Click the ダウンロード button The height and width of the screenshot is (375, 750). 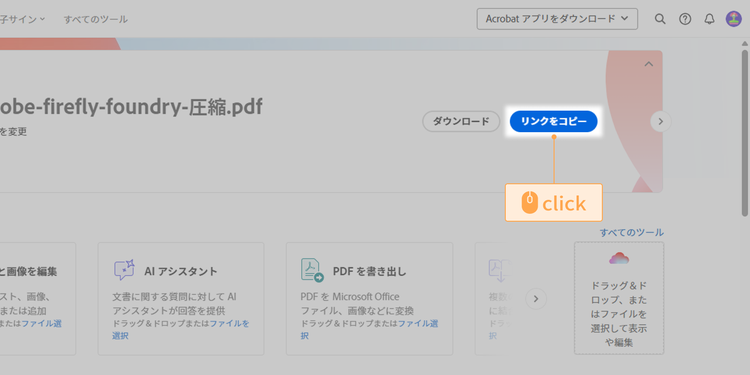coord(461,121)
